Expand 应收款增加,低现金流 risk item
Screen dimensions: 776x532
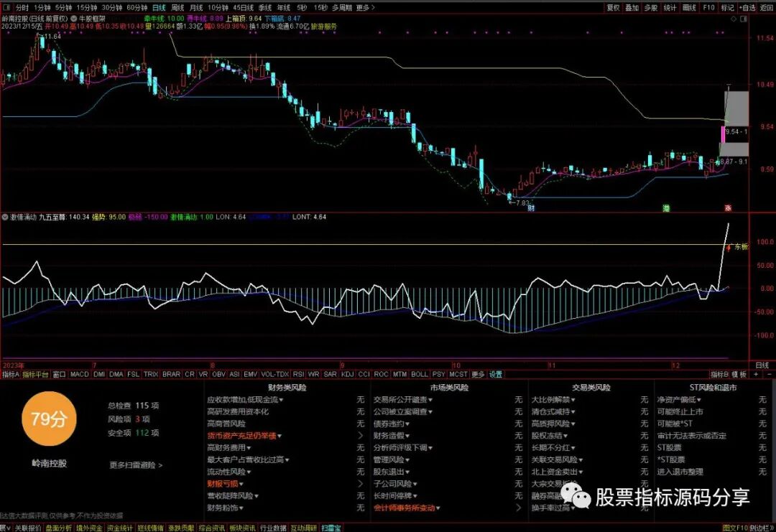[245, 399]
